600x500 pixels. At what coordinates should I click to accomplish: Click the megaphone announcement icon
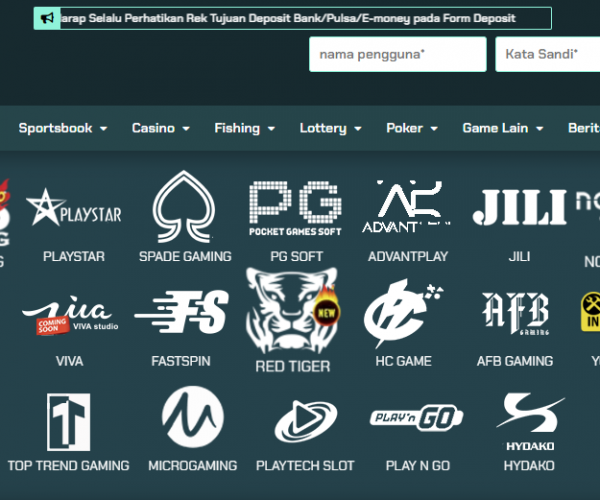pos(47,18)
